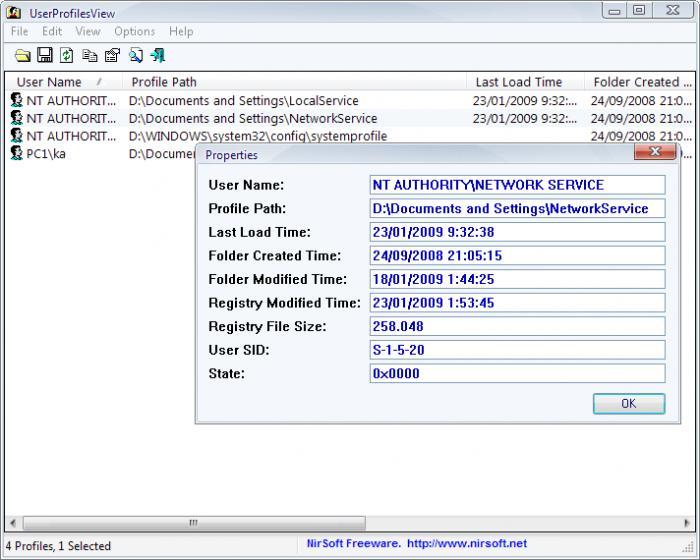Click the '4 Profiles, 1 Selected' status text
This screenshot has width=700, height=560.
pyautogui.click(x=58, y=546)
